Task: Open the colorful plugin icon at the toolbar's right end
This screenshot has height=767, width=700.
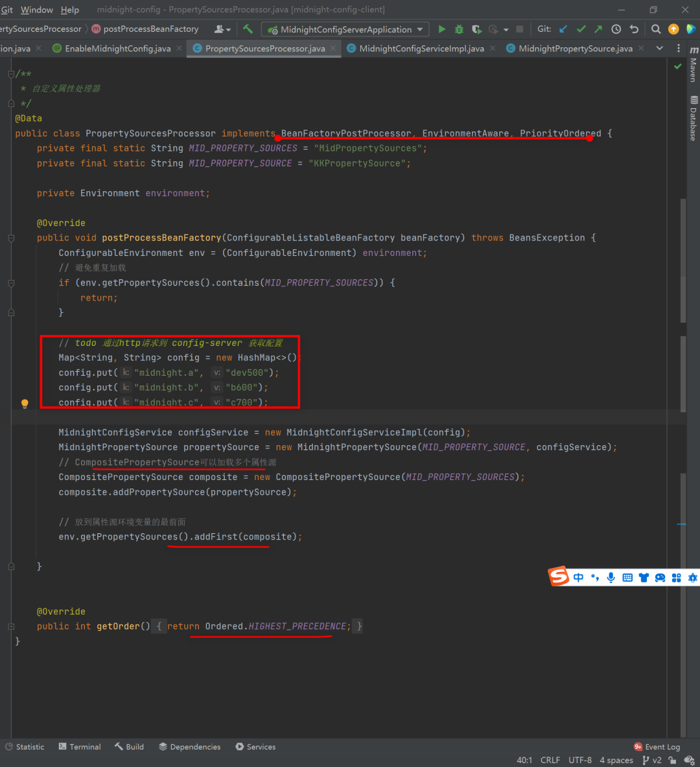Action: (691, 29)
